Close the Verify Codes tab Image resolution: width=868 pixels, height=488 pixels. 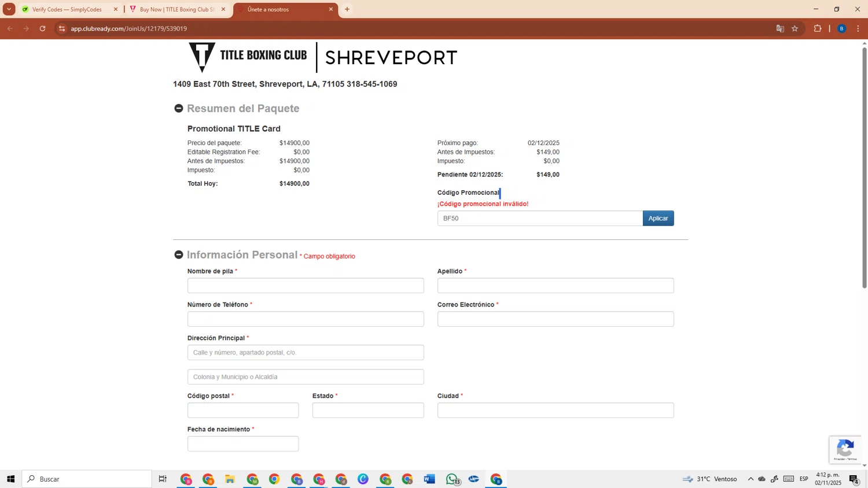(x=115, y=9)
